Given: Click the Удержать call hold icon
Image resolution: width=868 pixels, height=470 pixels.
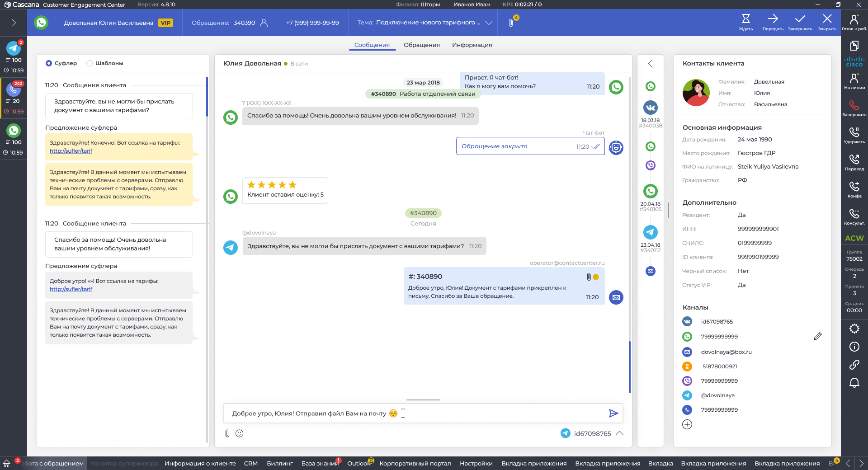Looking at the screenshot, I should coord(854,133).
